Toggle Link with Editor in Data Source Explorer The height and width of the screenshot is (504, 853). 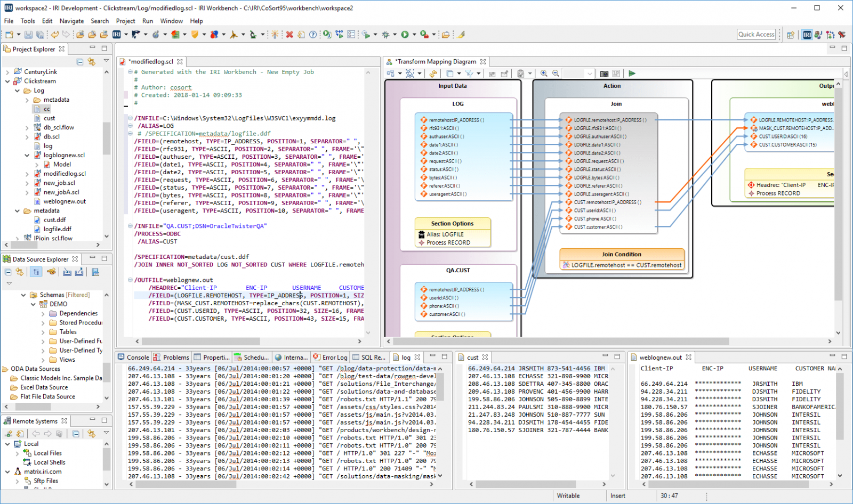20,272
